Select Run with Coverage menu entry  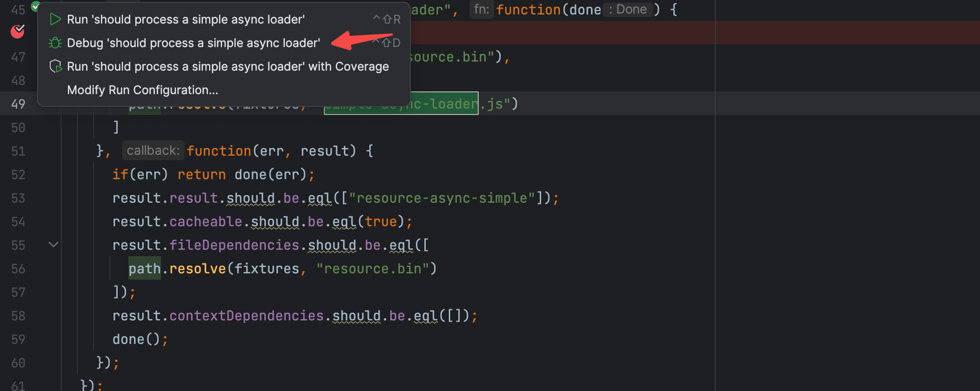click(228, 67)
